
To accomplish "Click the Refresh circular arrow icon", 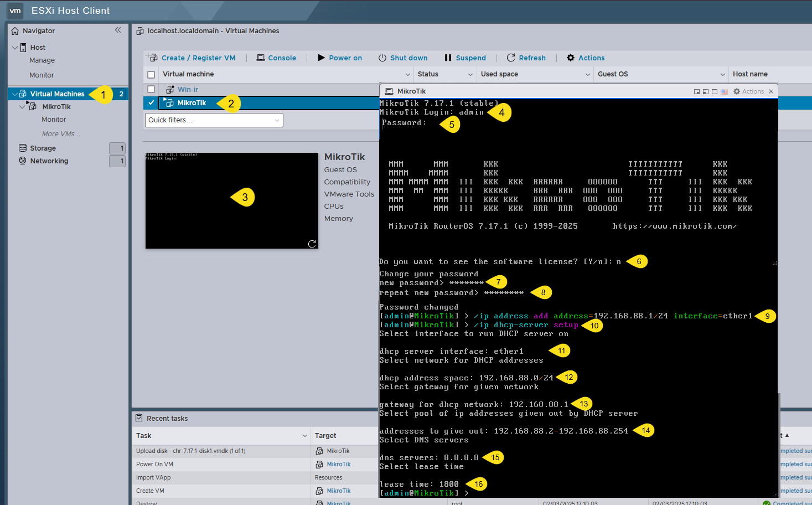I will pyautogui.click(x=511, y=58).
